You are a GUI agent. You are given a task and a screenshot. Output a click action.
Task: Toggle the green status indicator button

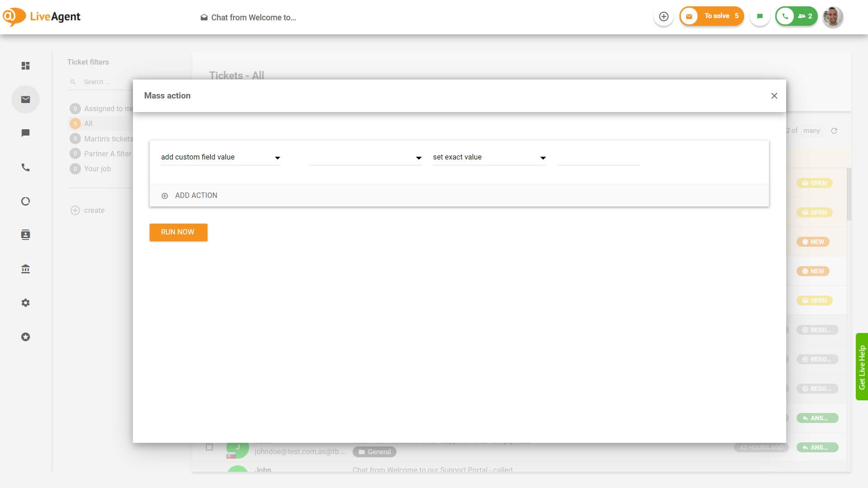pos(761,16)
